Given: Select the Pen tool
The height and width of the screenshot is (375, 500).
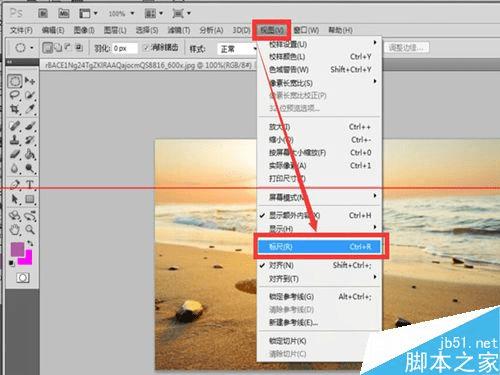Looking at the screenshot, I should click(x=15, y=184).
